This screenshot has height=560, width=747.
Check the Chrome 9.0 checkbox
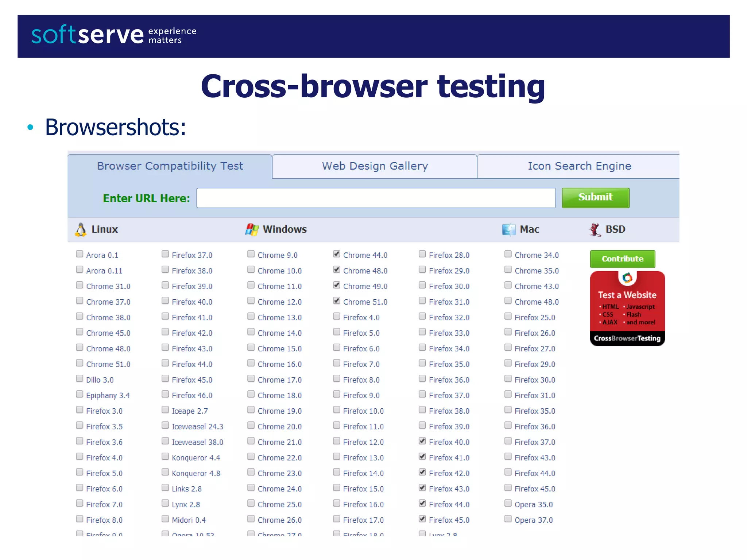point(251,254)
